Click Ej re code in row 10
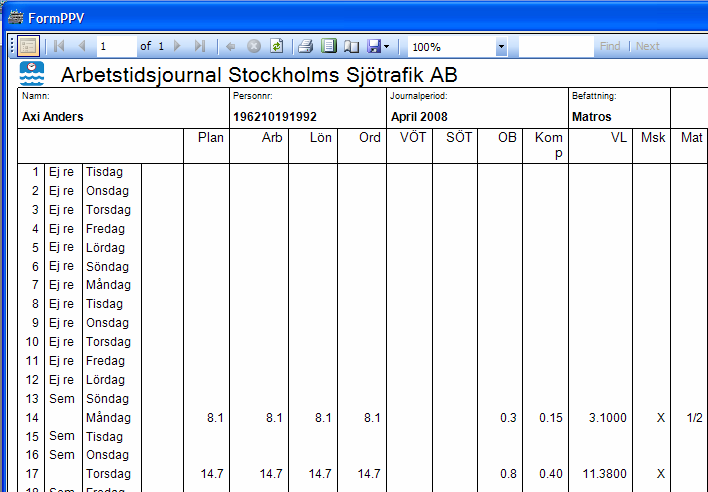The image size is (708, 492). 61,342
